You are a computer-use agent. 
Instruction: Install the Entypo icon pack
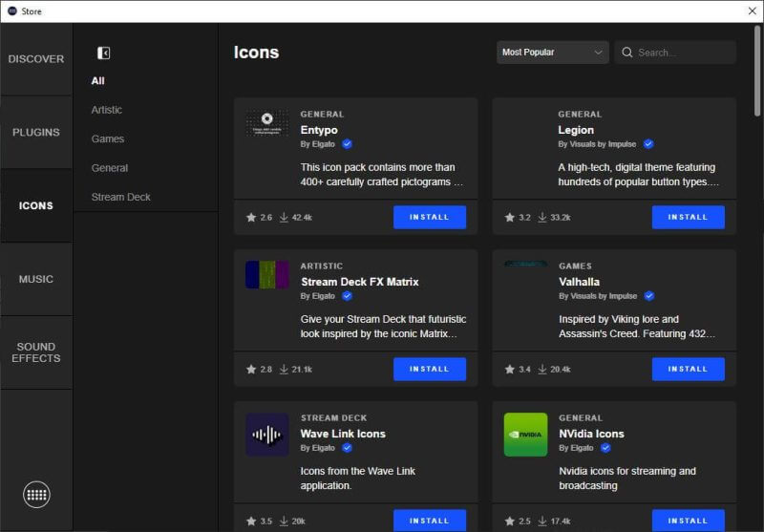click(x=429, y=217)
